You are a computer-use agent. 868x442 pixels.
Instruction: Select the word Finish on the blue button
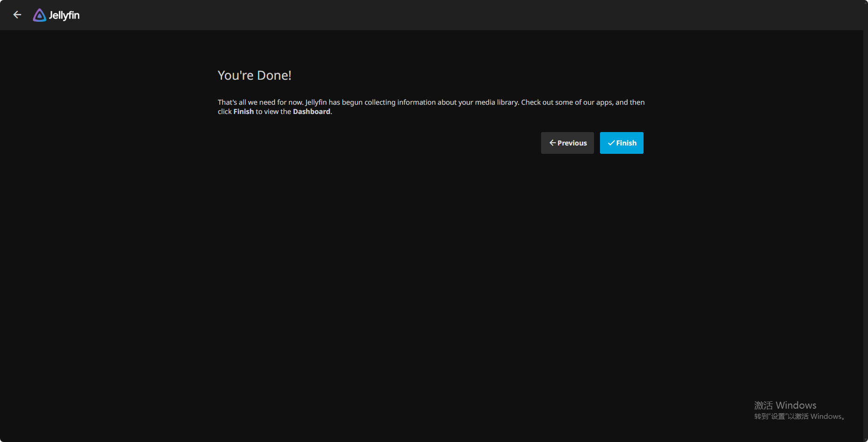pyautogui.click(x=626, y=143)
